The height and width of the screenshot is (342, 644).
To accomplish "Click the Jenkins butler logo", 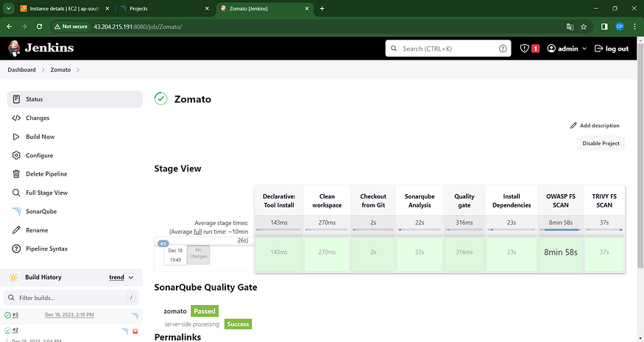I will pos(14,48).
